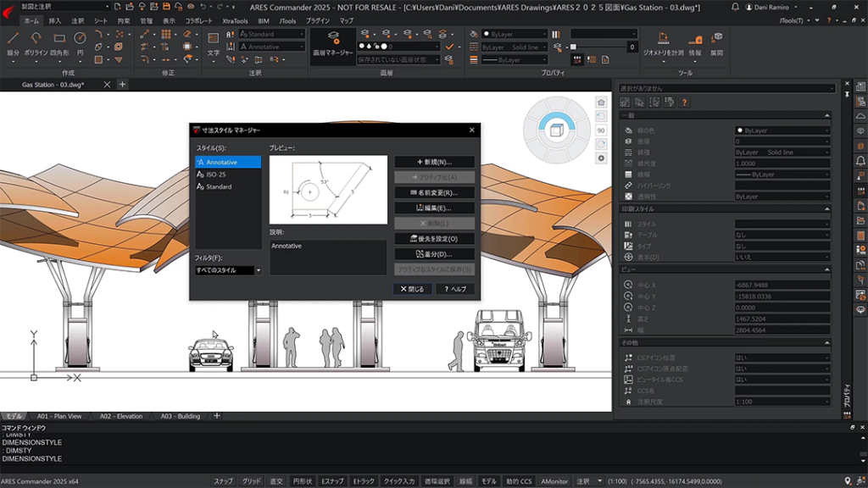
Task: Open the Annotative dimension style dropdown in ribbon
Action: pos(271,47)
